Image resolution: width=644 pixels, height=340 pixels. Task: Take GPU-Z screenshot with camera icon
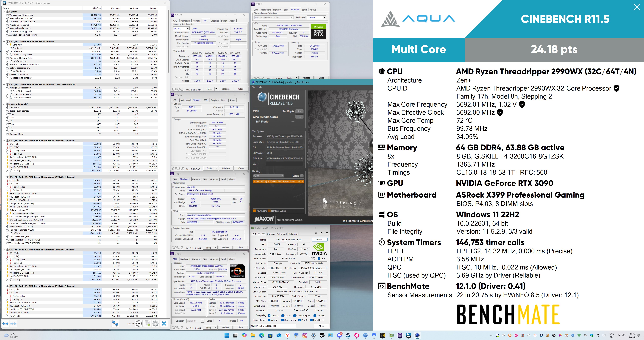316,233
